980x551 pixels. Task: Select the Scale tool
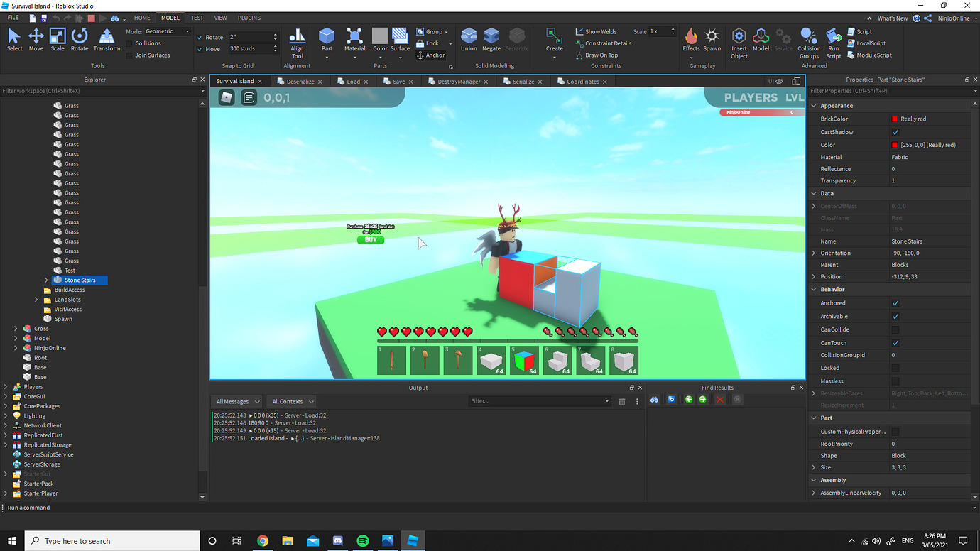click(x=58, y=40)
